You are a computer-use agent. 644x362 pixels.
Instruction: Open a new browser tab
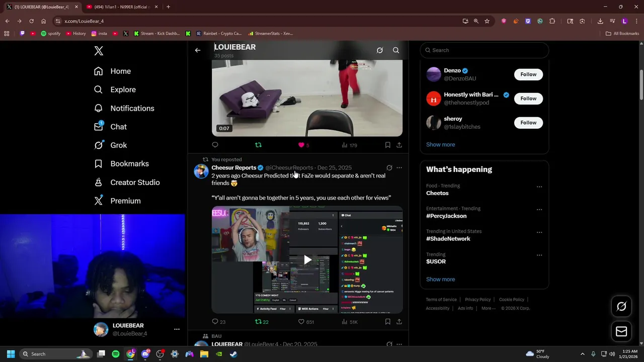click(x=168, y=7)
